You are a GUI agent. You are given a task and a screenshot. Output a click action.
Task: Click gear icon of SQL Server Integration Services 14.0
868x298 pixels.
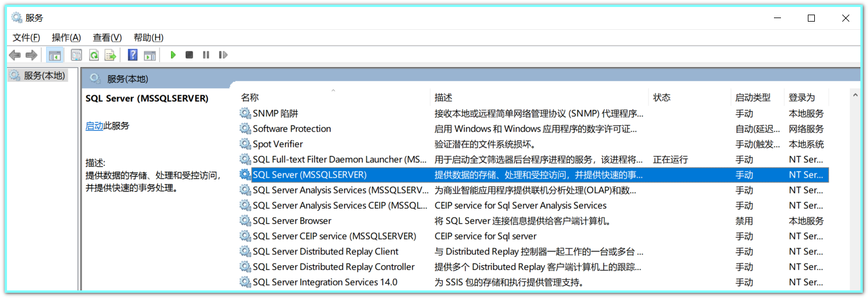click(x=245, y=282)
